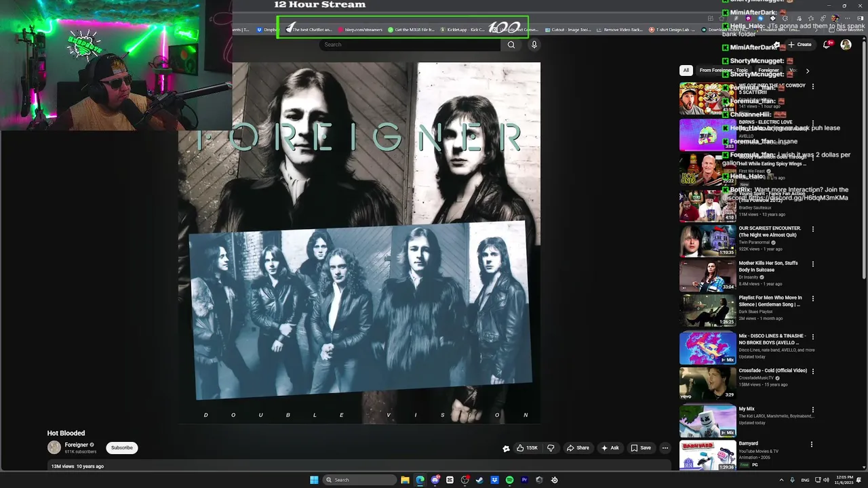The image size is (868, 488).
Task: Click the YouTube search magnifier button
Action: pos(511,45)
